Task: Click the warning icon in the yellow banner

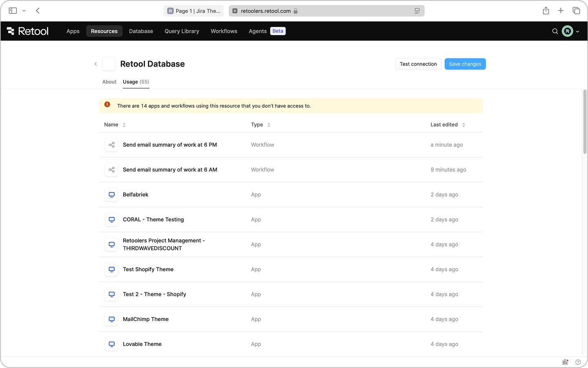Action: pos(107,105)
